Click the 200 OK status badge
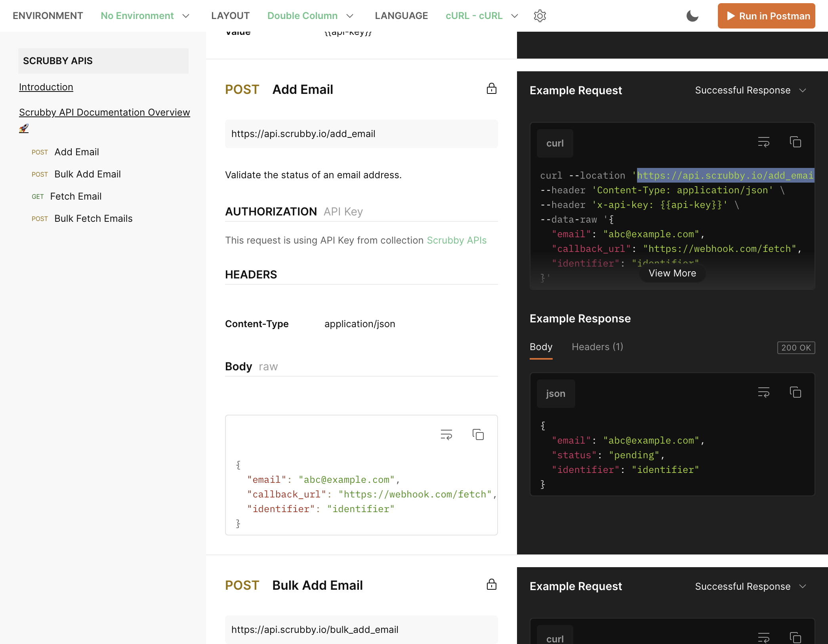 click(796, 347)
